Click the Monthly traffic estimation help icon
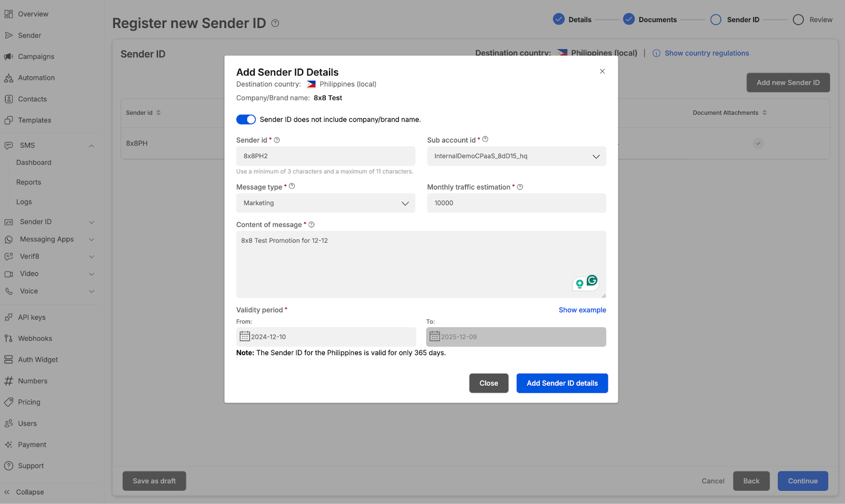The image size is (845, 504). pyautogui.click(x=520, y=187)
